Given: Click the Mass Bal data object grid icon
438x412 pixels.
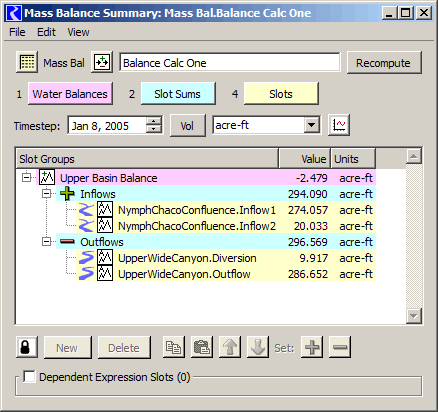Looking at the screenshot, I should tap(27, 62).
